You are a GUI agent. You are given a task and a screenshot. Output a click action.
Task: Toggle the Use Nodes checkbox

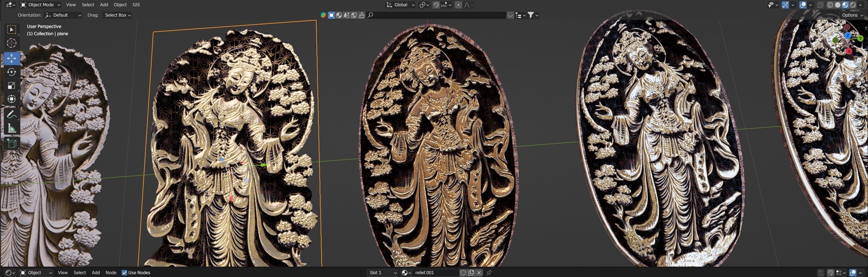[x=124, y=273]
